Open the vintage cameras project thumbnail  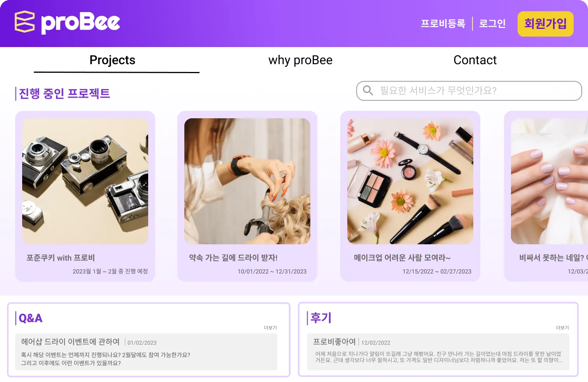[85, 181]
